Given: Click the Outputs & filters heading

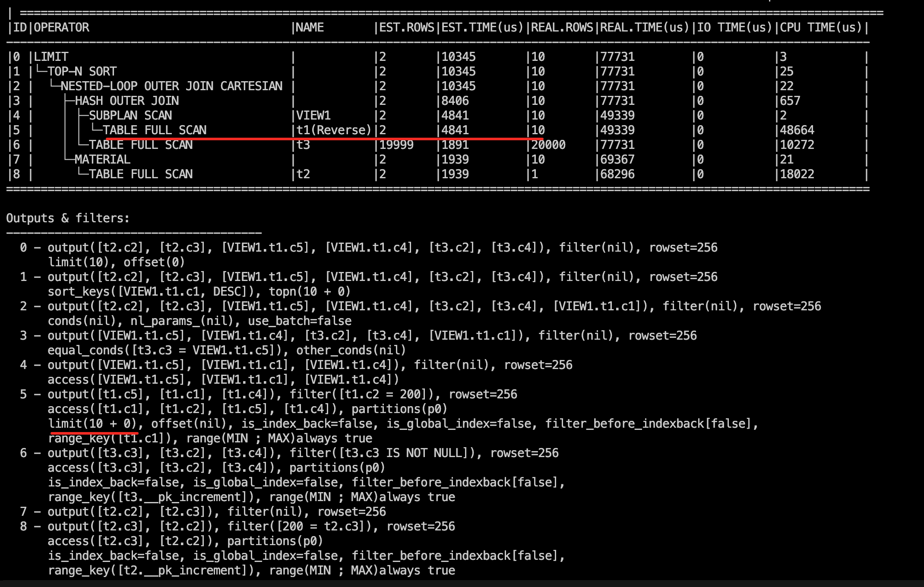Looking at the screenshot, I should pos(68,218).
